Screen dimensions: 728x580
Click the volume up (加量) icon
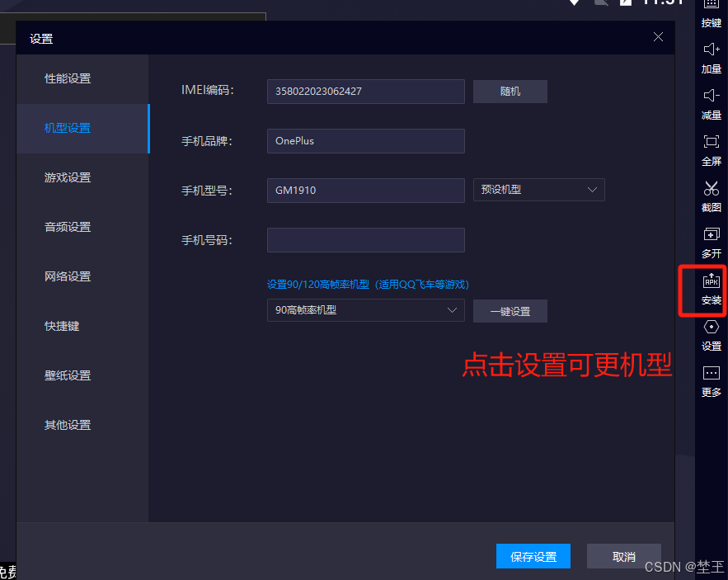tap(711, 58)
